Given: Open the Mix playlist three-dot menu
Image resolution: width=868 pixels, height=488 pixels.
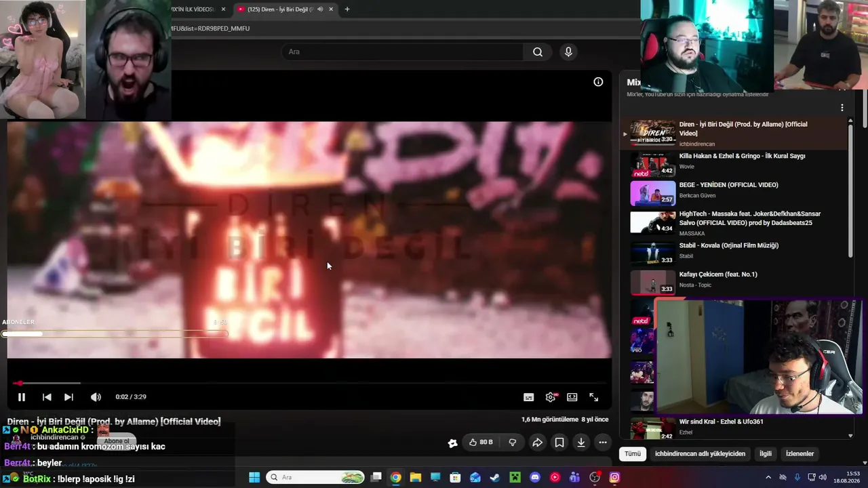Looking at the screenshot, I should click(x=842, y=108).
